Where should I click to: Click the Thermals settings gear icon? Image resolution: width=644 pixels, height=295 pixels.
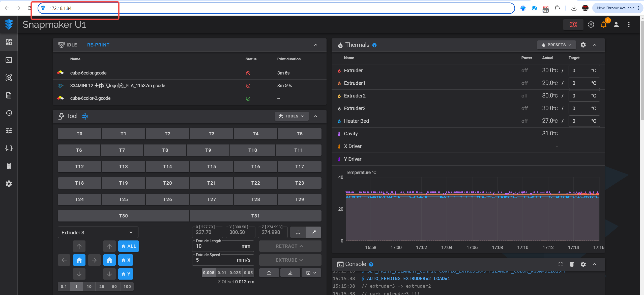pos(583,45)
